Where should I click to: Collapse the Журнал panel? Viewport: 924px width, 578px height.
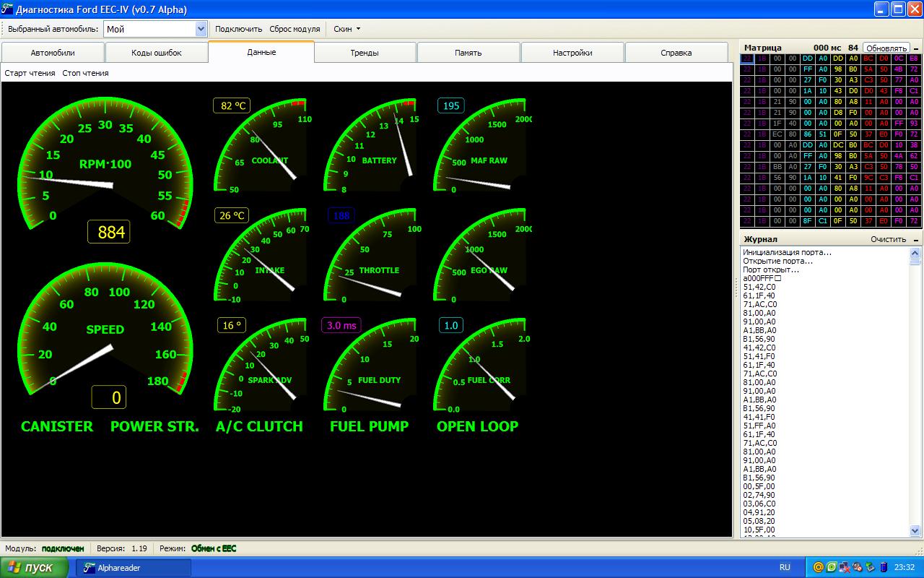916,240
